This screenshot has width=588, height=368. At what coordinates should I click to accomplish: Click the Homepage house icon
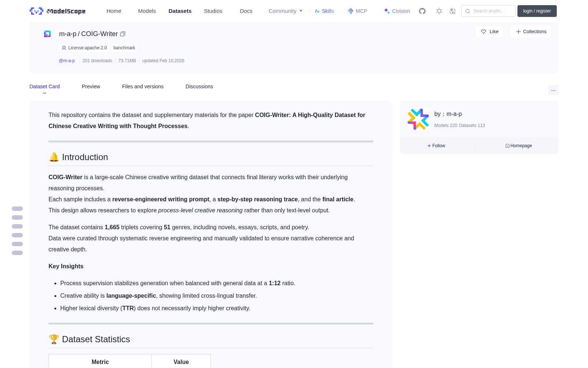(x=508, y=146)
